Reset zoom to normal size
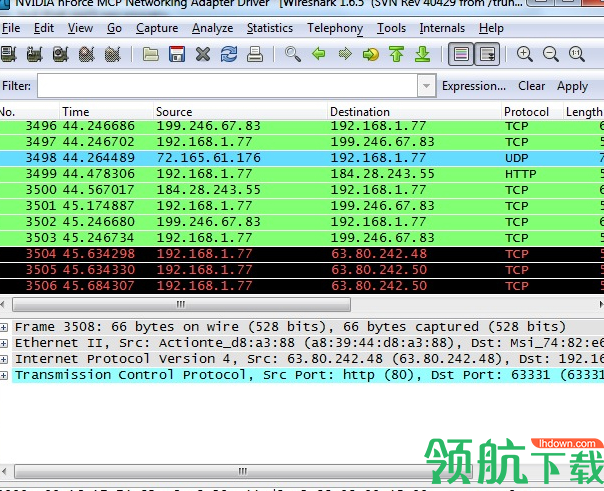The width and height of the screenshot is (604, 491). [x=577, y=54]
